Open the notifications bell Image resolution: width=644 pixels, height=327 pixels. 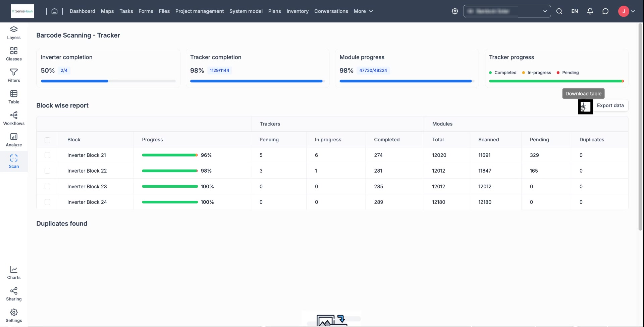coord(590,11)
